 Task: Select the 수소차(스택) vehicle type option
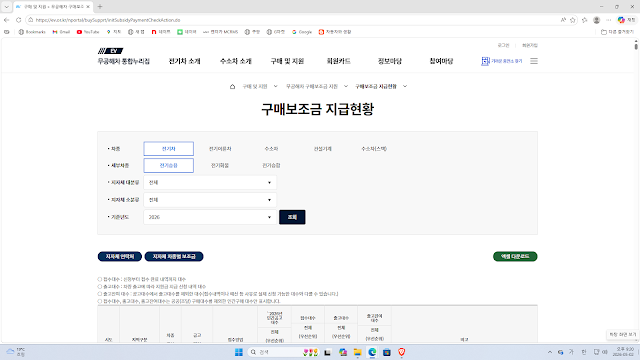click(374, 149)
